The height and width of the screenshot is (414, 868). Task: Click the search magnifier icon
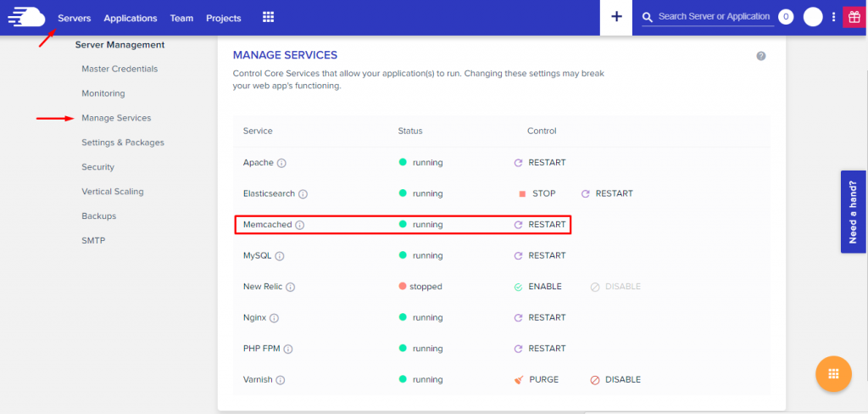(647, 18)
